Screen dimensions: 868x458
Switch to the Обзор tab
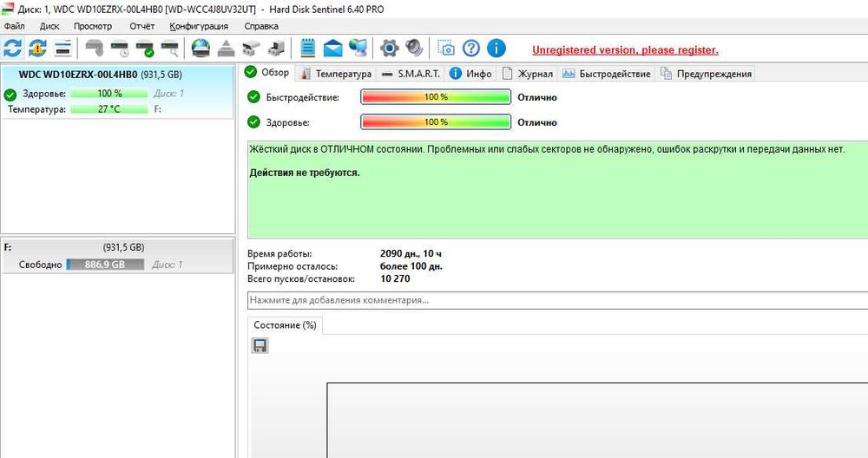click(x=268, y=73)
